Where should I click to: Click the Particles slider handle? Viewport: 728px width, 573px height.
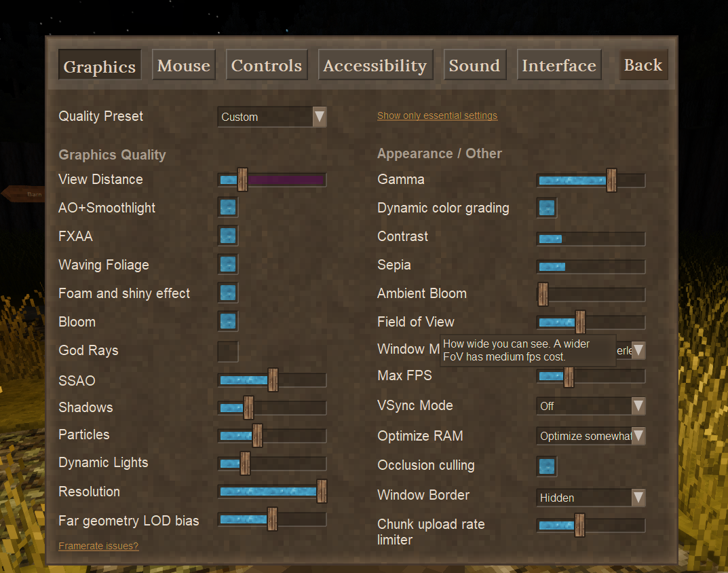[x=257, y=435]
